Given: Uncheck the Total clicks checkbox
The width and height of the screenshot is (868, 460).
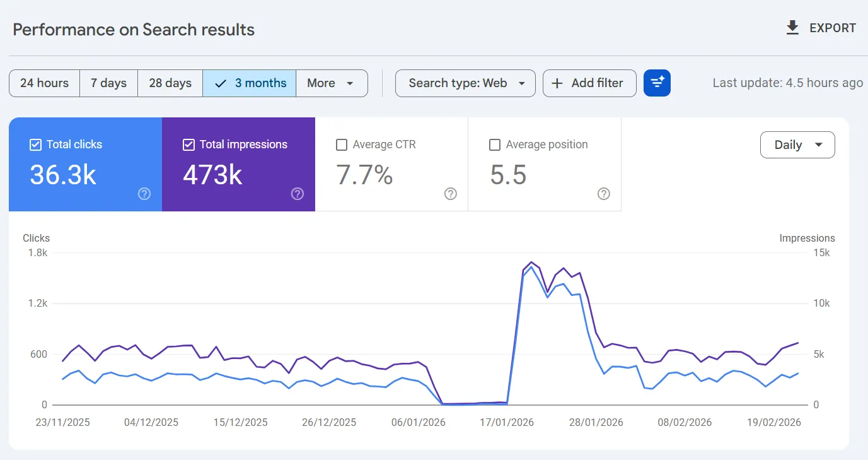Looking at the screenshot, I should pyautogui.click(x=35, y=144).
